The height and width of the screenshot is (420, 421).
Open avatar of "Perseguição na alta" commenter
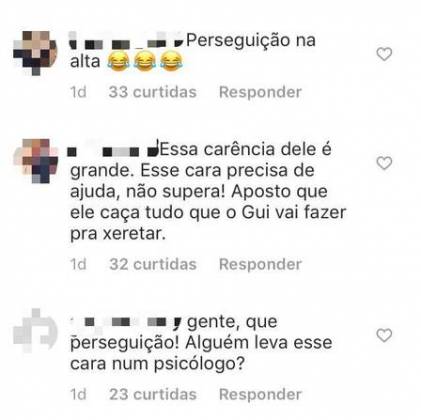[x=35, y=53]
